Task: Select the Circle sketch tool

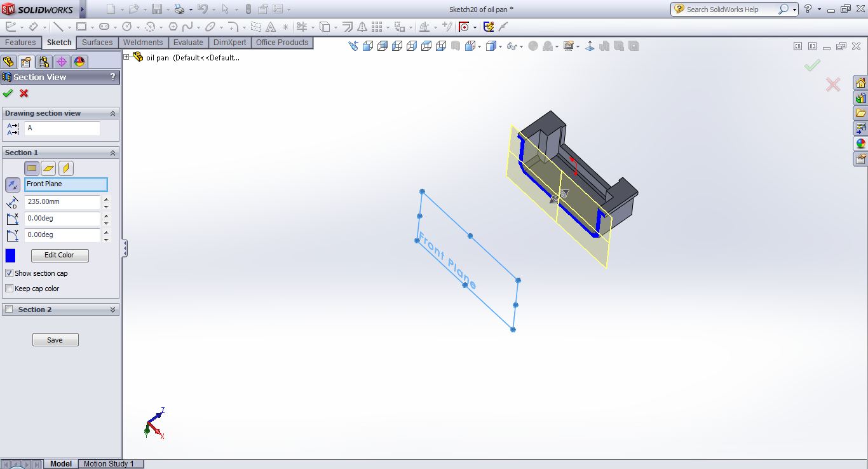Action: (x=126, y=27)
